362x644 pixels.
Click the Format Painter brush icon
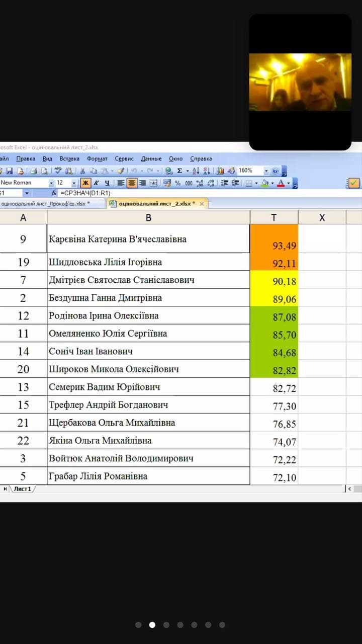(x=120, y=171)
